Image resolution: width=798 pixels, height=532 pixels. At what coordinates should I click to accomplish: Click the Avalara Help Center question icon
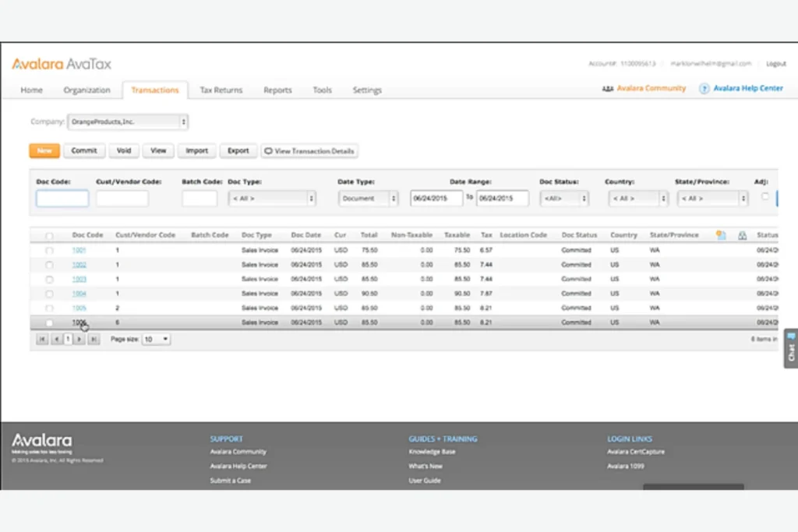(x=704, y=89)
